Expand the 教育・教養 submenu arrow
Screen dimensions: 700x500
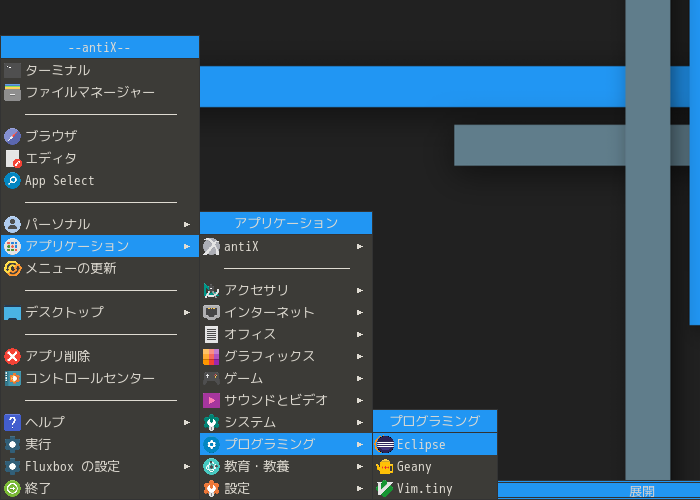360,467
